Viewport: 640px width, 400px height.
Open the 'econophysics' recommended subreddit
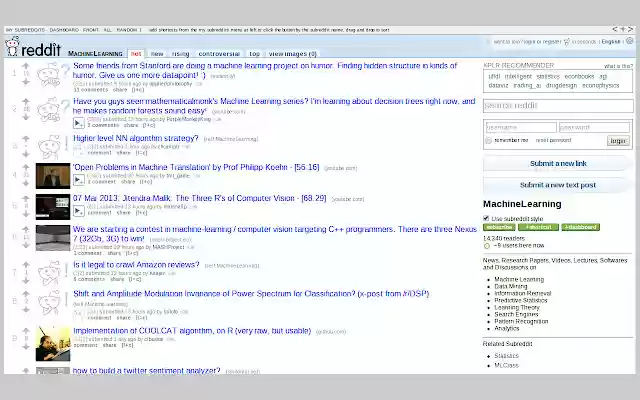[600, 86]
